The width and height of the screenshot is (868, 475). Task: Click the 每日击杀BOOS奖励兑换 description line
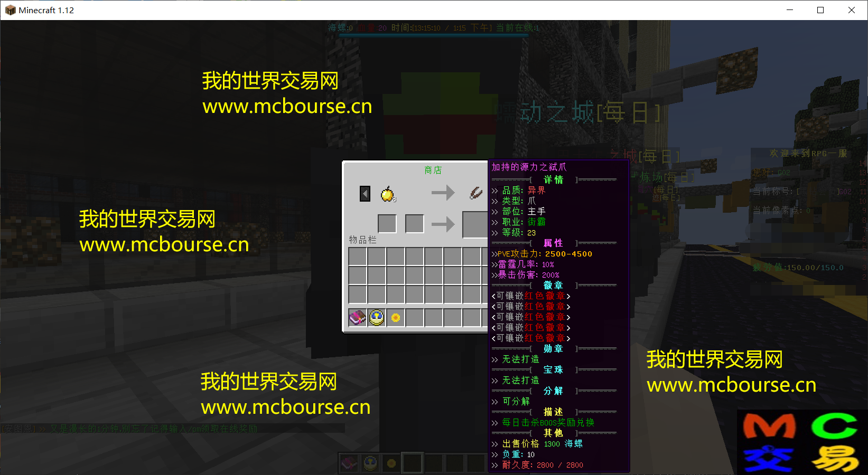click(x=543, y=422)
